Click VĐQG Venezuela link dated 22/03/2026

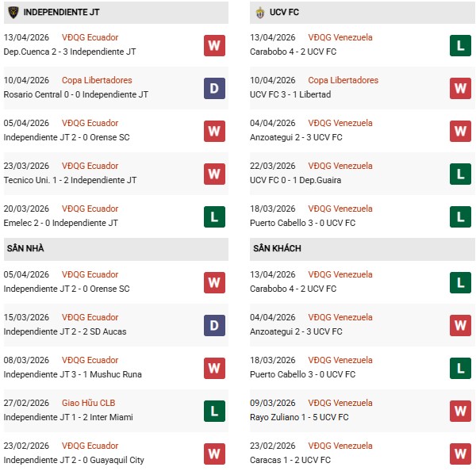[x=340, y=166]
